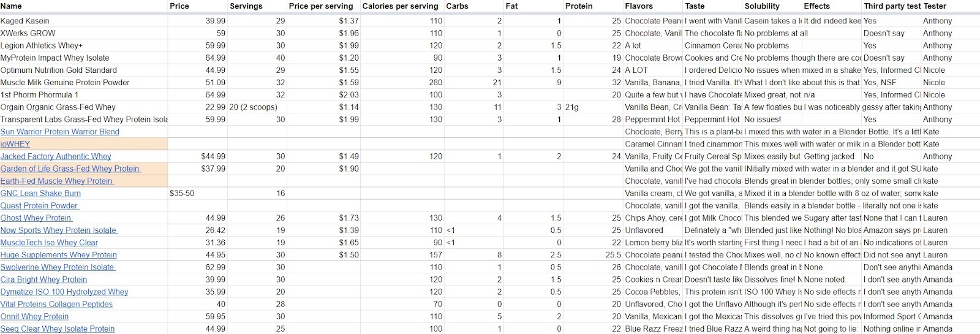Click the Quest Protein Powder link
This screenshot has width=980, height=334.
(x=40, y=205)
